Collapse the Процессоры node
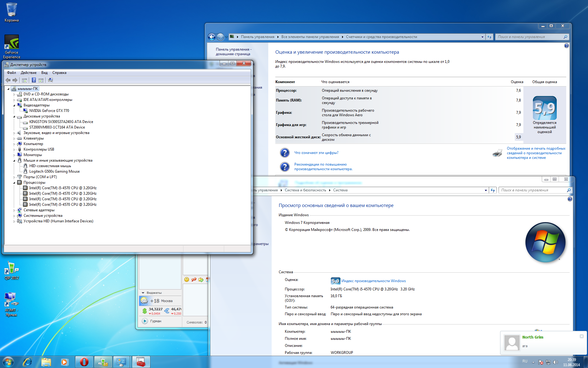This screenshot has width=588, height=368. (14, 183)
